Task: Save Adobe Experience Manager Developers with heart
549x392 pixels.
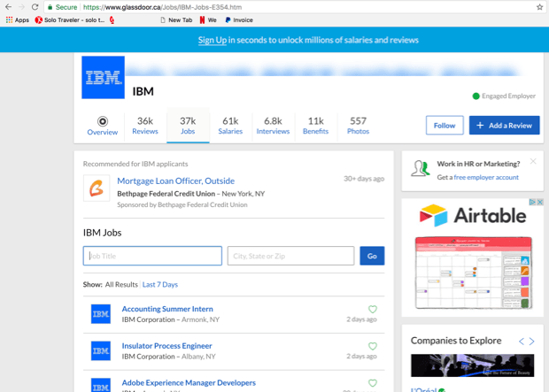Action: coord(373,383)
